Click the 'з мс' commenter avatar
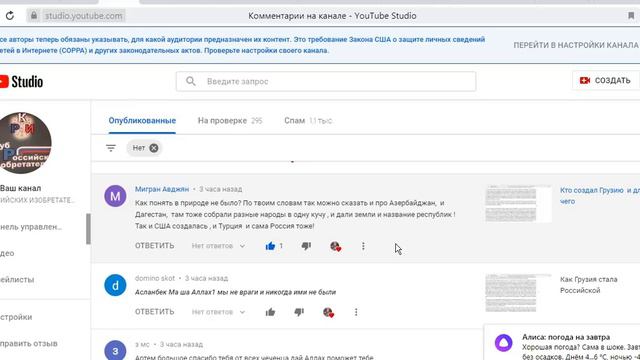 point(115,350)
